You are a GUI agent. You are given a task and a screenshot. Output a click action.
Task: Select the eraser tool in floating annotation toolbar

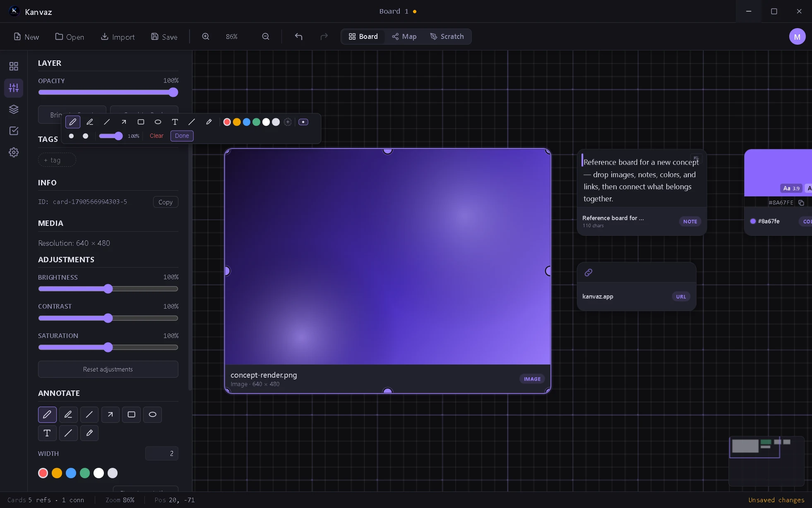pos(209,122)
